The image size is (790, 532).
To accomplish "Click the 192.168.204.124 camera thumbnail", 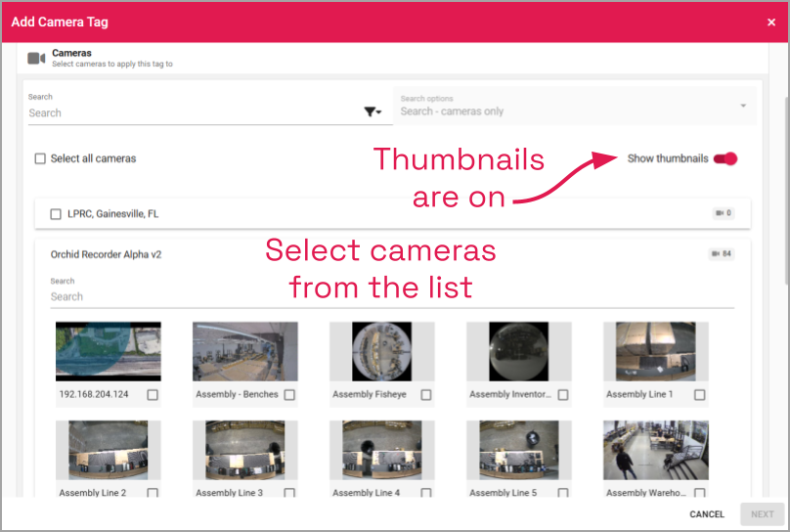I will [x=109, y=352].
